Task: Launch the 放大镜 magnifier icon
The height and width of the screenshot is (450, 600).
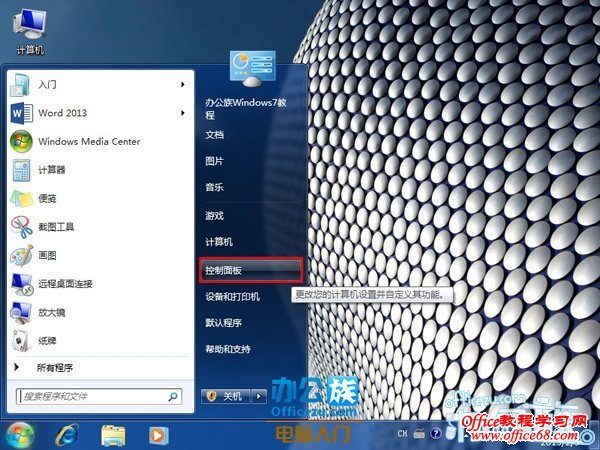Action: coord(21,312)
